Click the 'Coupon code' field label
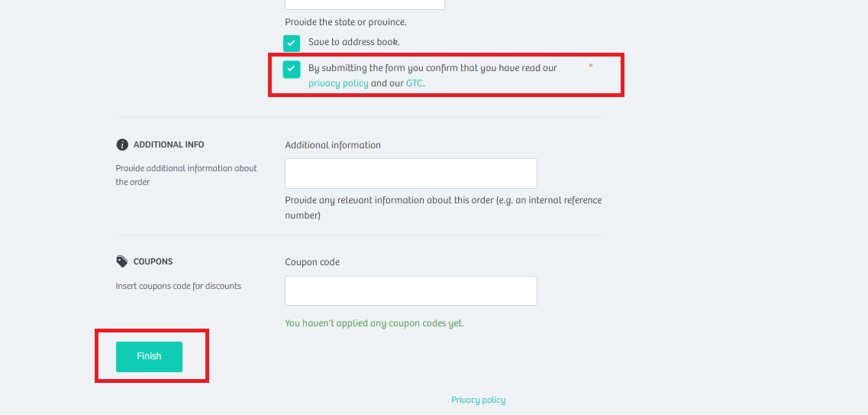Image resolution: width=868 pixels, height=415 pixels. 312,262
